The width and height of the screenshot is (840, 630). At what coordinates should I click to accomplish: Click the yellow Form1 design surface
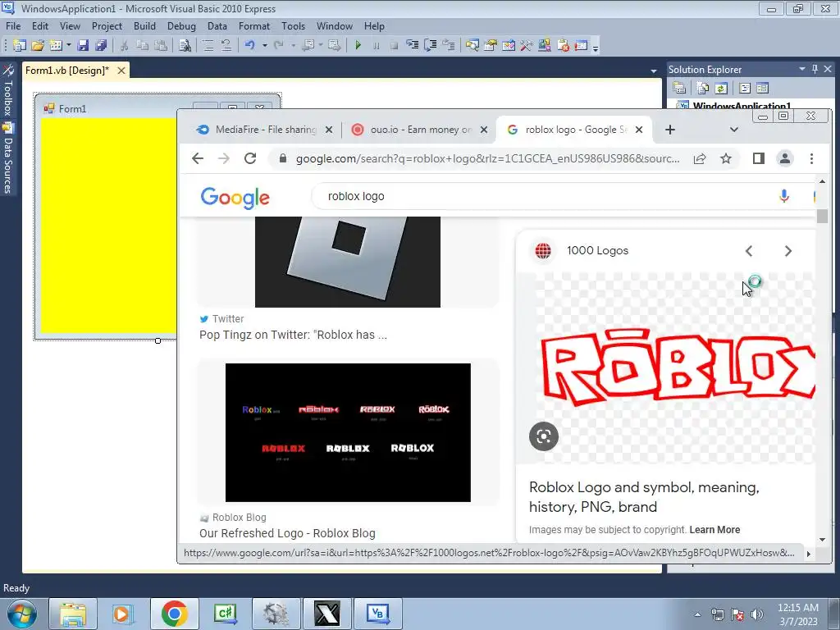pos(109,226)
